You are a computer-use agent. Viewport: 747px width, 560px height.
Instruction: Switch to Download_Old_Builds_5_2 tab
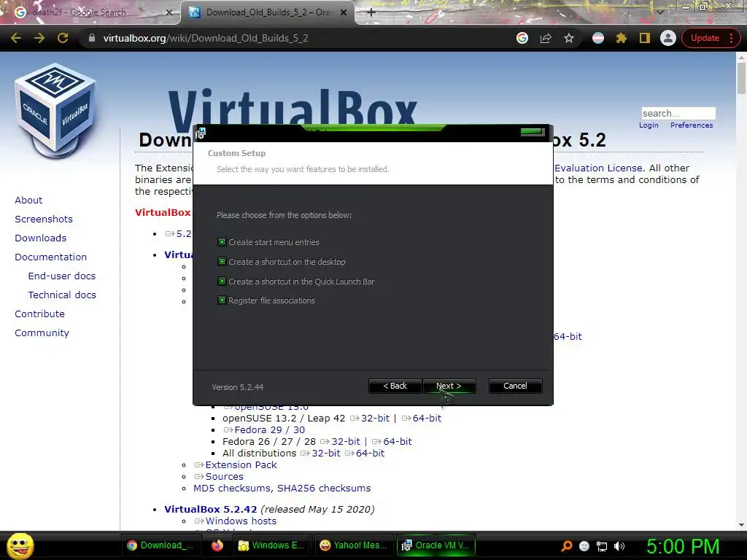tap(267, 12)
